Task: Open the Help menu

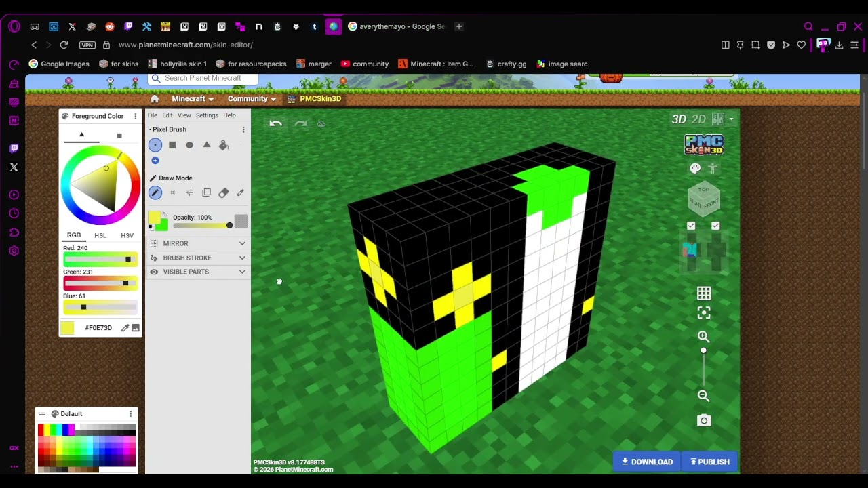Action: 229,115
